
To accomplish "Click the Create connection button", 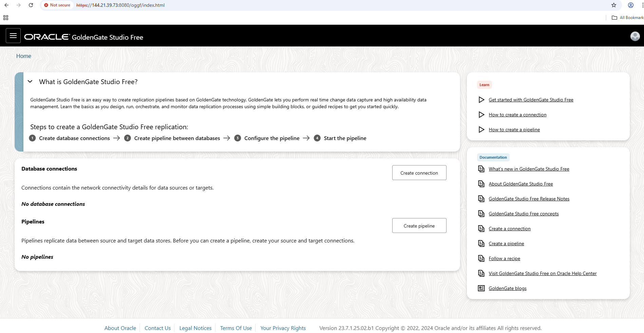I will click(x=419, y=173).
